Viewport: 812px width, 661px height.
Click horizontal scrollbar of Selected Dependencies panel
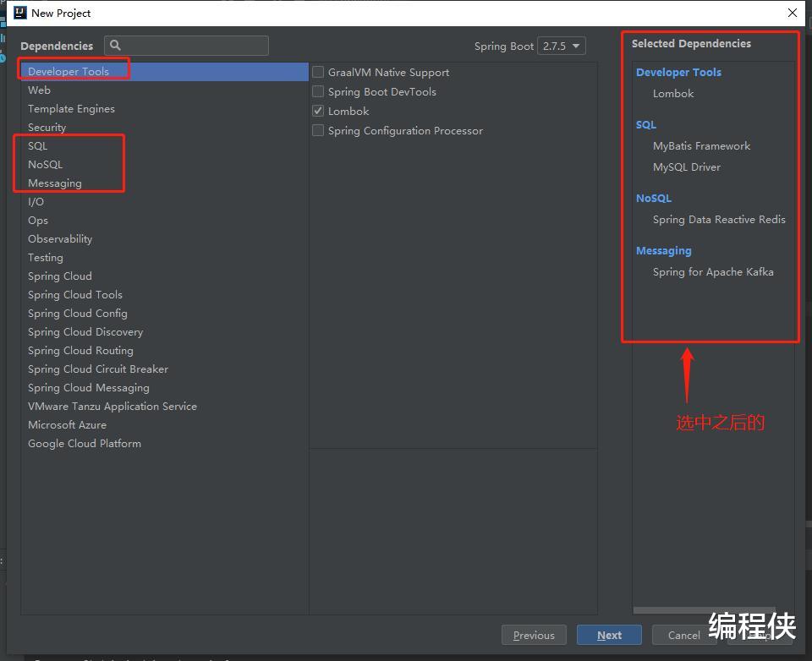705,610
